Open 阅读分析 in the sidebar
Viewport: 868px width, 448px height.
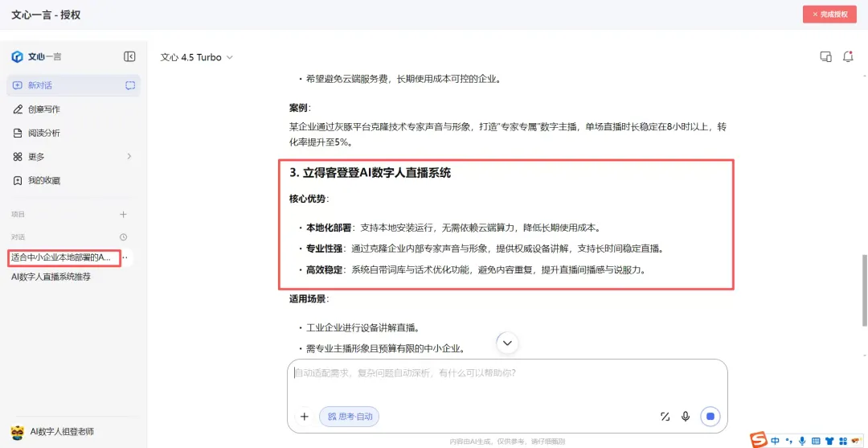point(36,133)
